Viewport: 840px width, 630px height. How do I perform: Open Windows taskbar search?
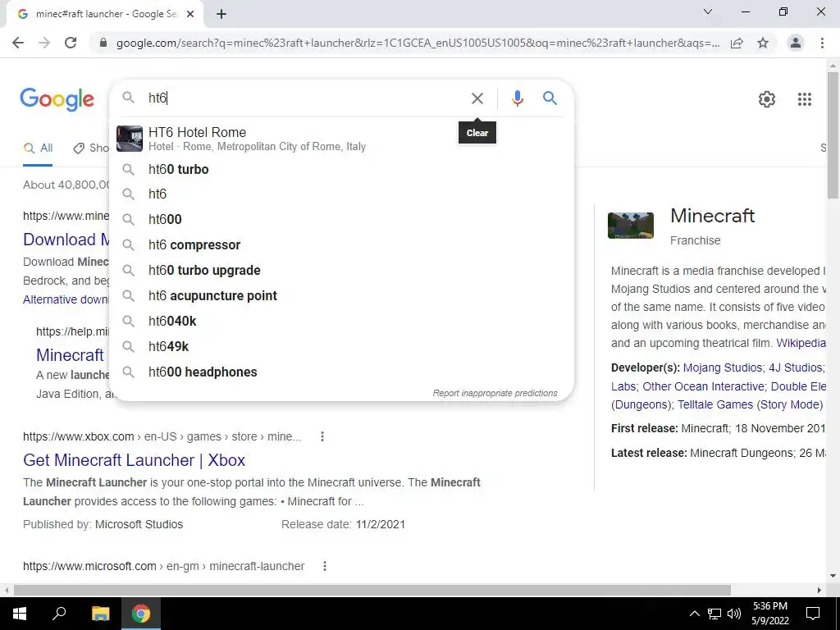[59, 614]
